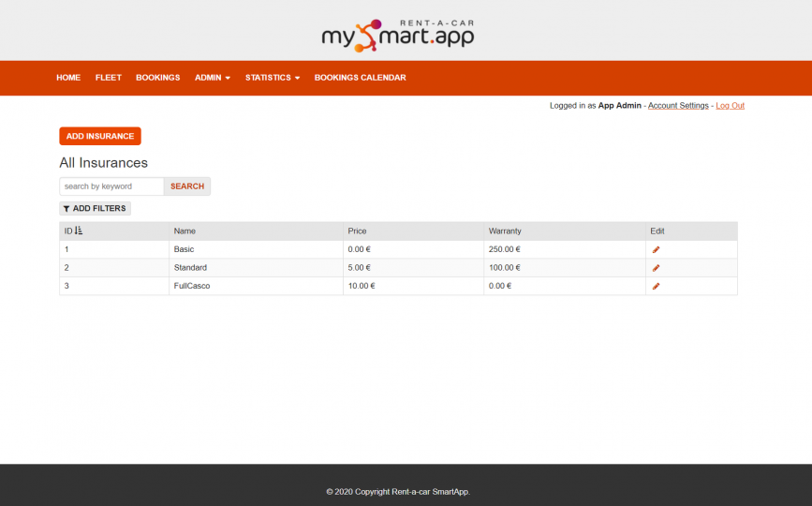The image size is (812, 506).
Task: Edit the FullCasco insurance pencil icon
Action: pos(656,286)
